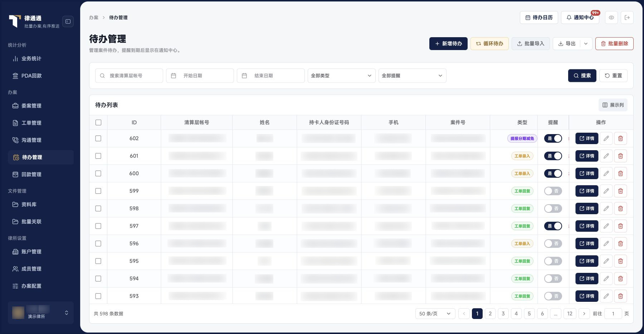The image size is (644, 334).
Task: Open the 全部类型 dropdown
Action: point(342,76)
